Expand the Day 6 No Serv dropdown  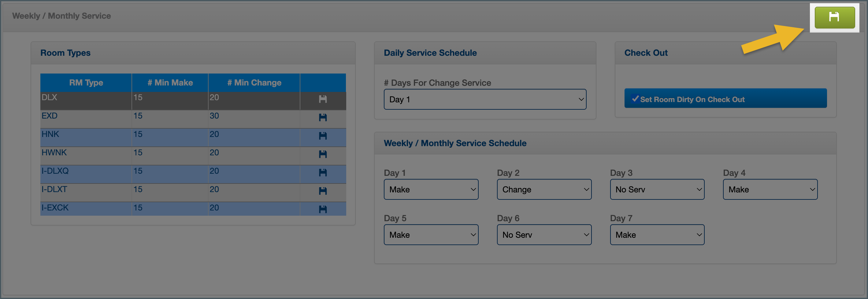coord(544,235)
